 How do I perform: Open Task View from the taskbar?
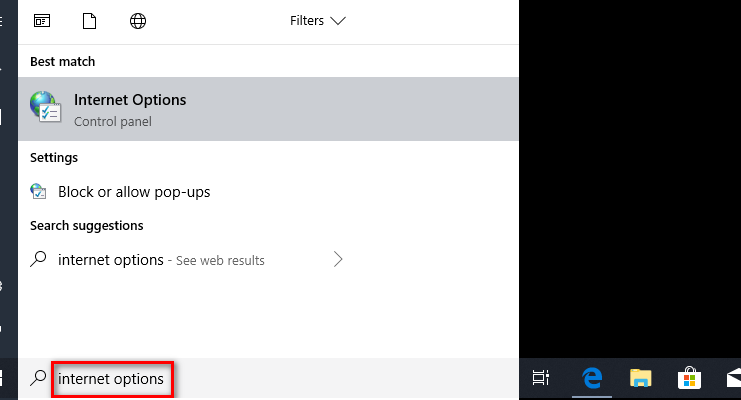(541, 378)
